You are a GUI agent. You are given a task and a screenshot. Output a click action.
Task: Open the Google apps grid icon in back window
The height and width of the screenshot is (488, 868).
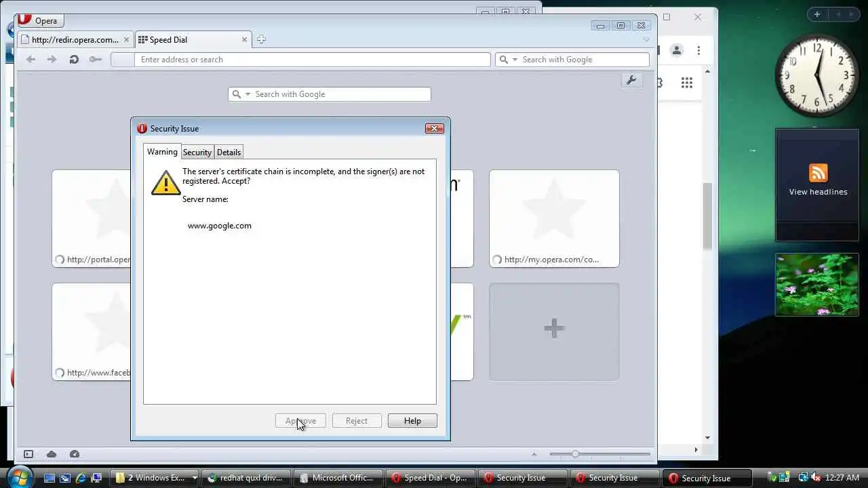[687, 83]
